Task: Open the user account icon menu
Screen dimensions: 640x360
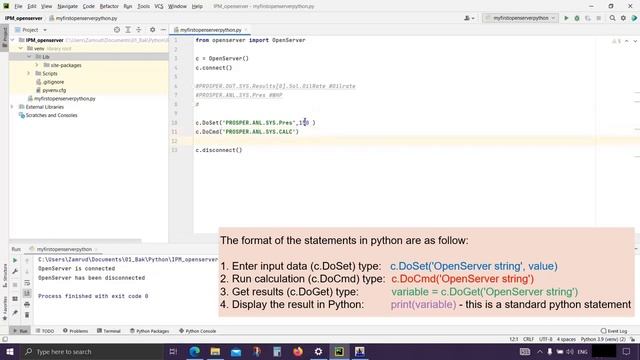Action: [469, 18]
